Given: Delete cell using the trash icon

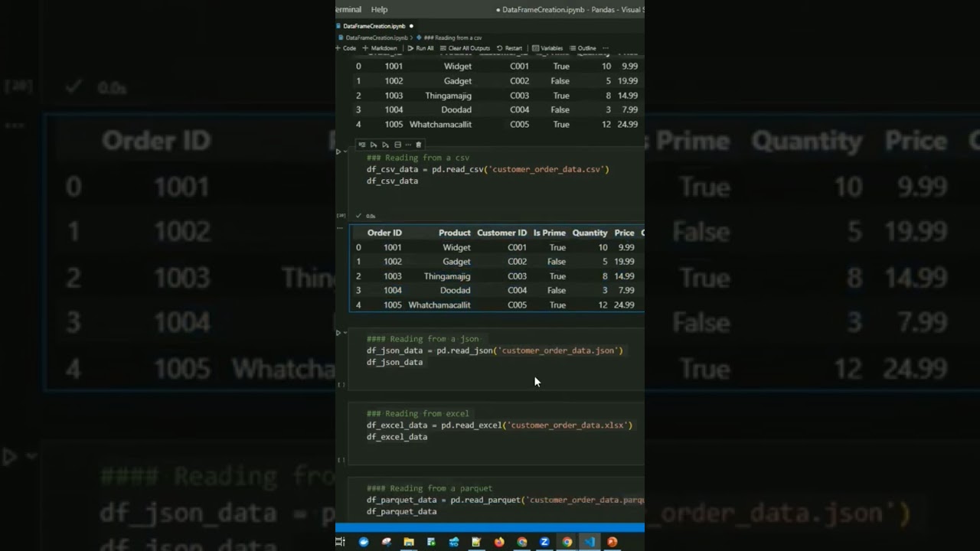Looking at the screenshot, I should coord(418,145).
